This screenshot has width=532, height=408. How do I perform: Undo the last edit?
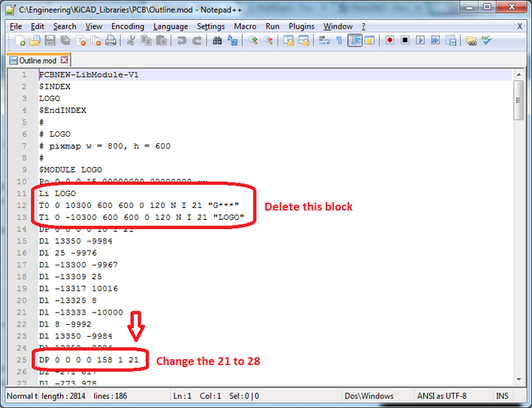coord(182,41)
